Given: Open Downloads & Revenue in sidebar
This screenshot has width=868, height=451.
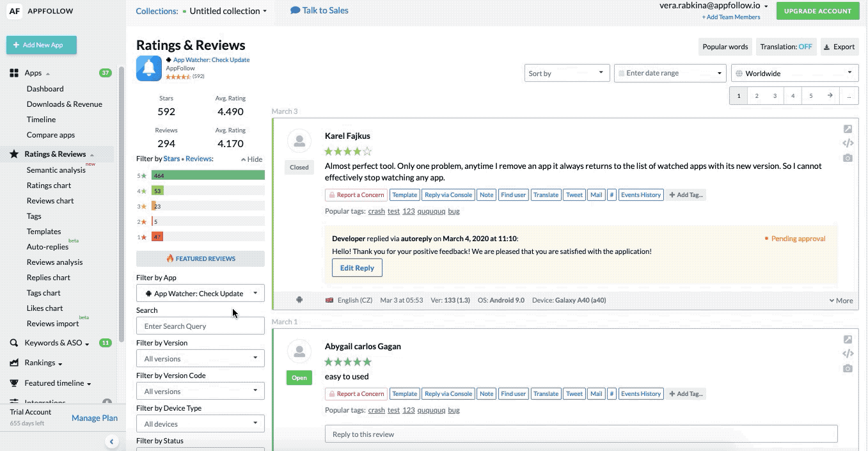Looking at the screenshot, I should click(64, 104).
